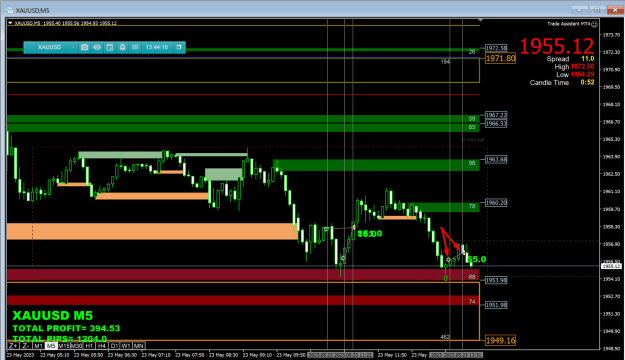Click the 13:44:10 clock display in toolbar
The height and width of the screenshot is (360, 625).
[x=157, y=47]
